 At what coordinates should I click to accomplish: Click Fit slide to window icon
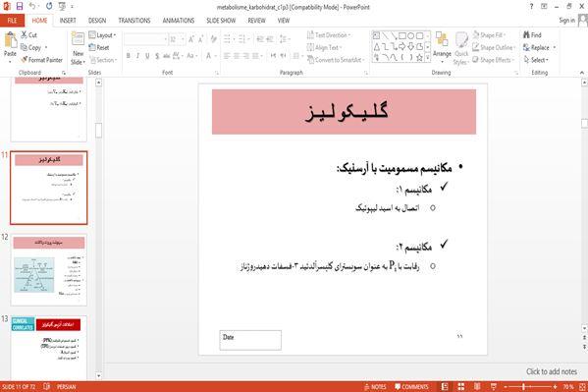582,387
